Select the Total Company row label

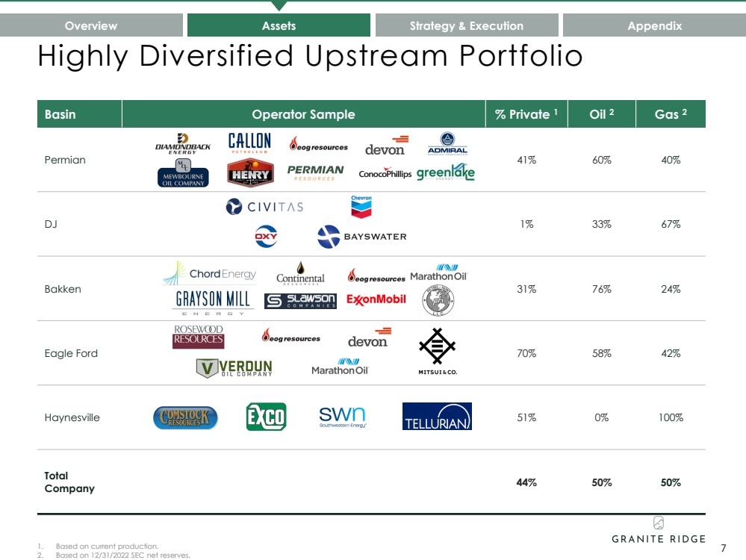pos(69,482)
